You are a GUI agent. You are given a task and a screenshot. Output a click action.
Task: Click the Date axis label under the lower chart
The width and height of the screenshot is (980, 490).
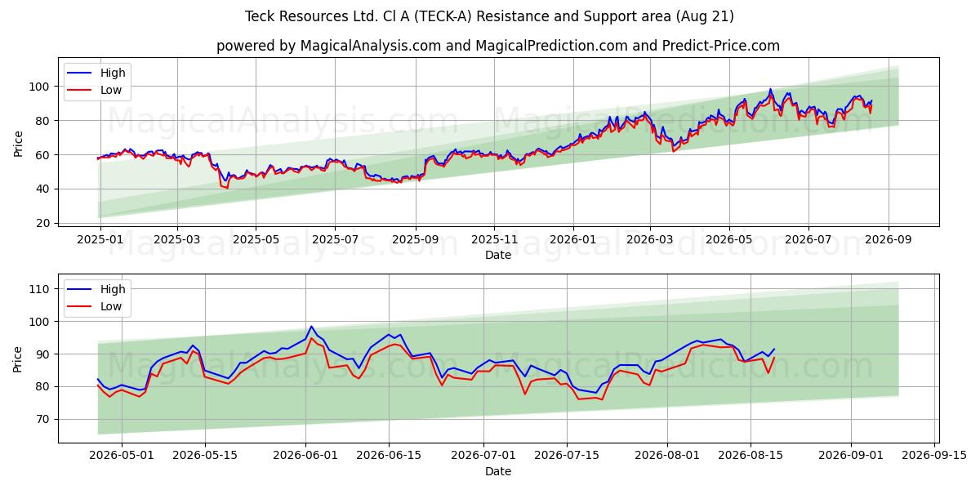click(498, 471)
